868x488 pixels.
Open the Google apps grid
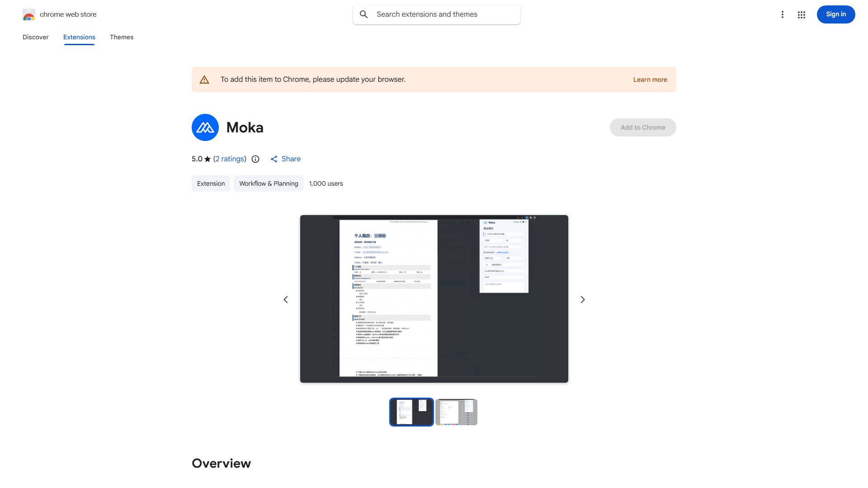click(x=802, y=15)
